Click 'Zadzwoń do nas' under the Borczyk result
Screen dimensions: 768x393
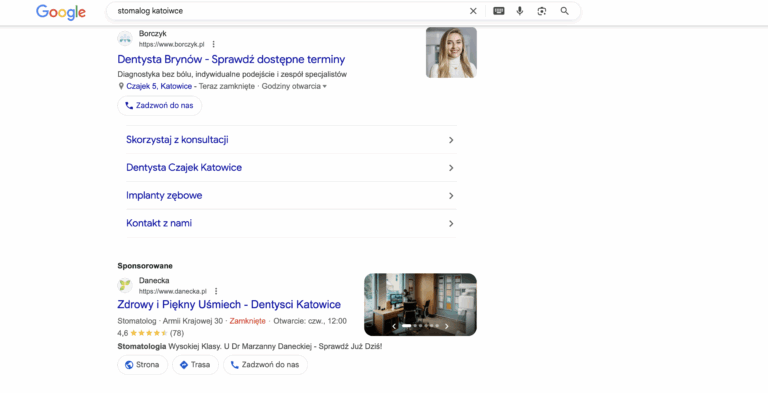click(160, 105)
